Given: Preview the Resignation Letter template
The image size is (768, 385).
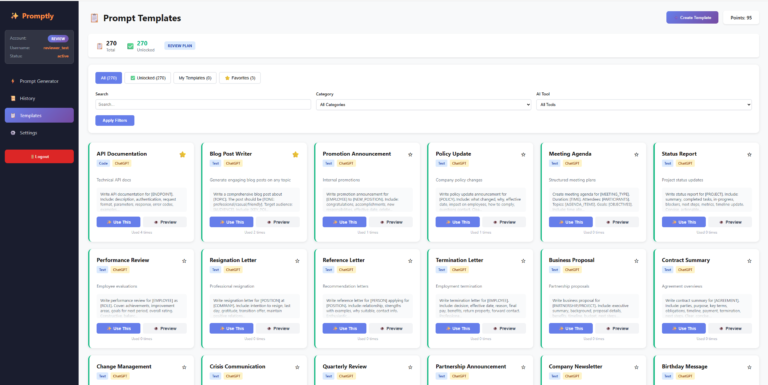Looking at the screenshot, I should click(278, 328).
